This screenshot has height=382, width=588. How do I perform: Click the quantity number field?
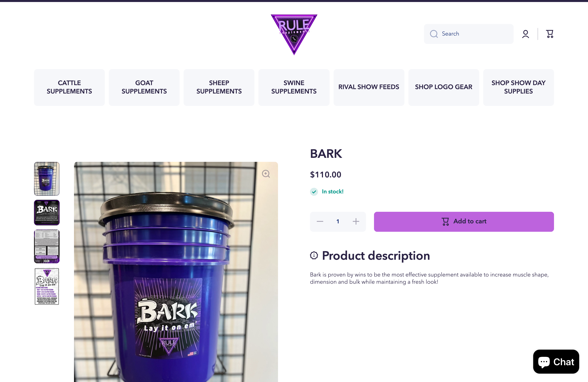coord(338,221)
